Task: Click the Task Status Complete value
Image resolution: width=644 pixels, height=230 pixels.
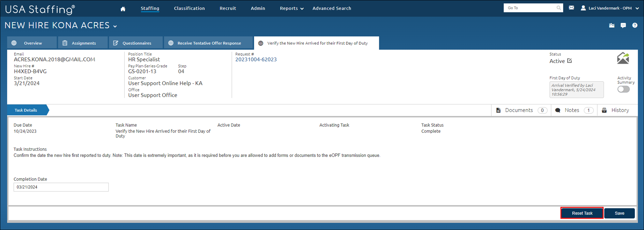Action: [431, 131]
